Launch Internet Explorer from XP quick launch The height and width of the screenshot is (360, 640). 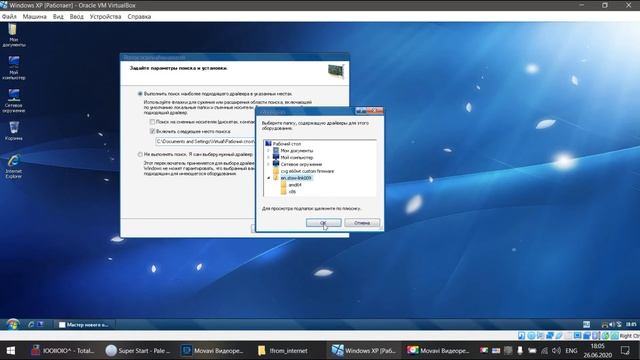tap(31, 324)
